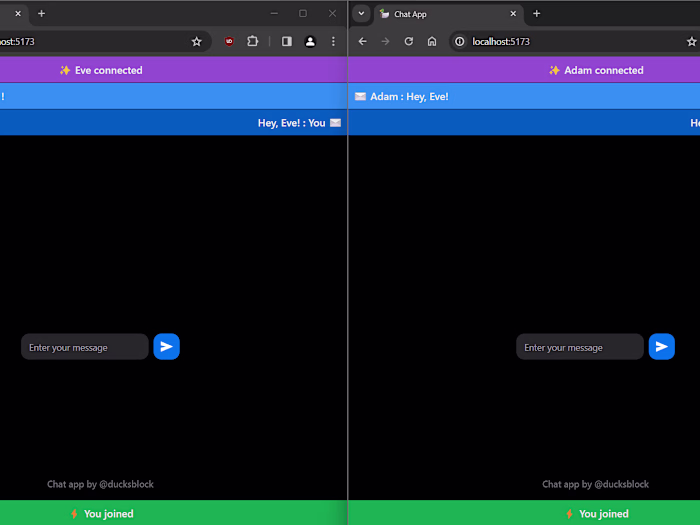Expand tab search dropdown in right window
This screenshot has height=525, width=700.
pos(361,13)
